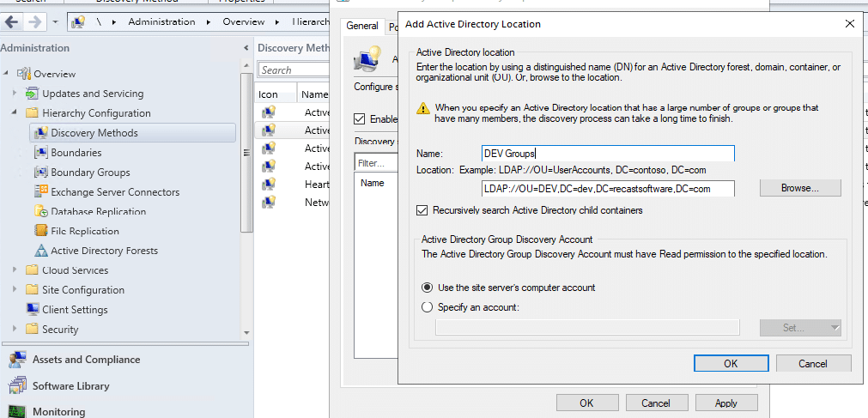Click Browse to pick a location
Viewport: 868px width, 418px height.
click(799, 188)
